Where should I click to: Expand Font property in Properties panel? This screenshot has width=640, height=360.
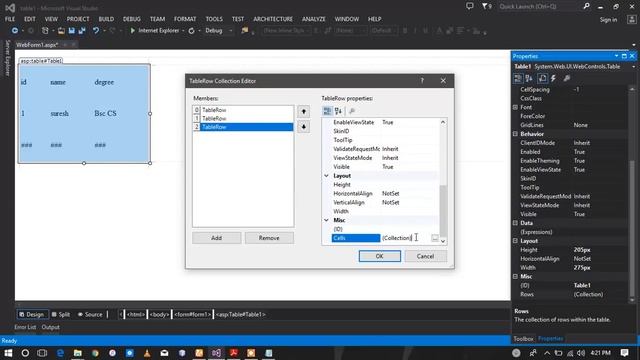click(516, 107)
